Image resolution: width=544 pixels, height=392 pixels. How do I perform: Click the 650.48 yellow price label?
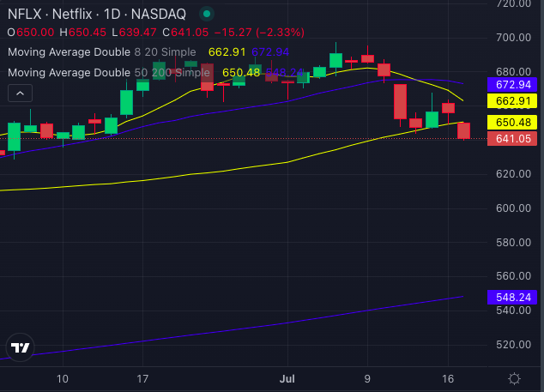pos(512,122)
